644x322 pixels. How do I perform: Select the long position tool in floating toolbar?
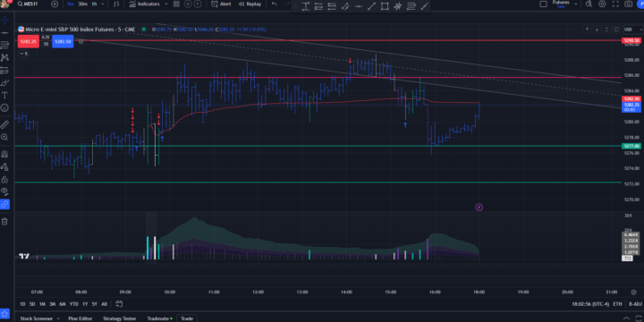click(x=318, y=6)
